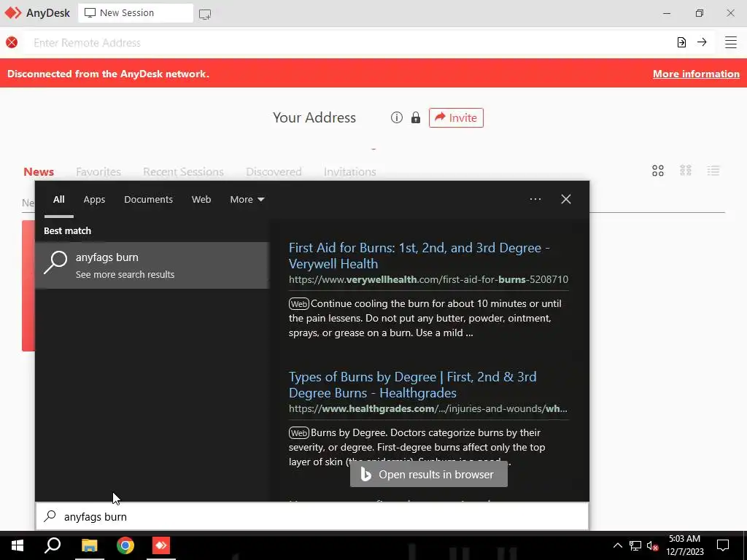This screenshot has height=560, width=747.
Task: Click the AnyDesk taskbar icon
Action: click(161, 545)
